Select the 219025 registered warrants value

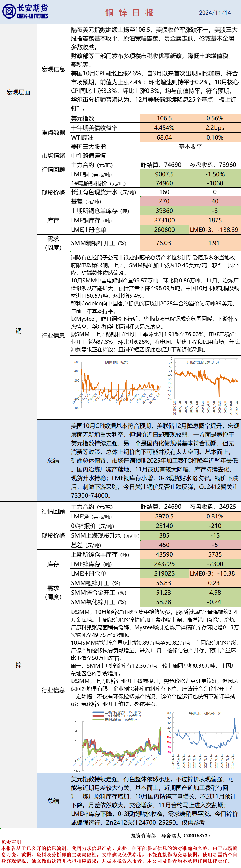click(164, 573)
